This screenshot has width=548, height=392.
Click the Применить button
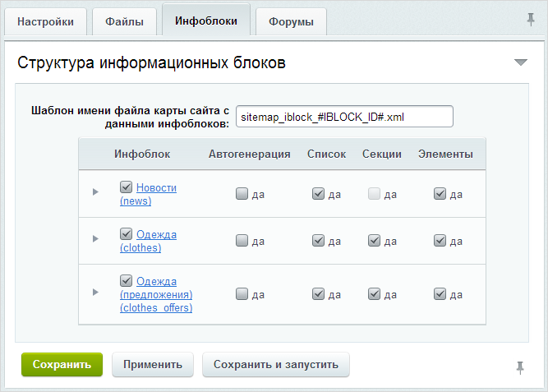click(153, 364)
